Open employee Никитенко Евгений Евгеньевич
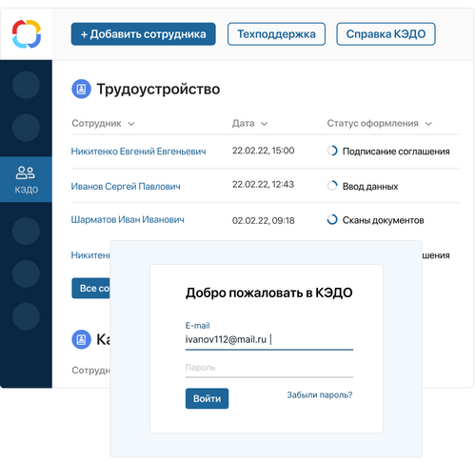 click(x=138, y=152)
